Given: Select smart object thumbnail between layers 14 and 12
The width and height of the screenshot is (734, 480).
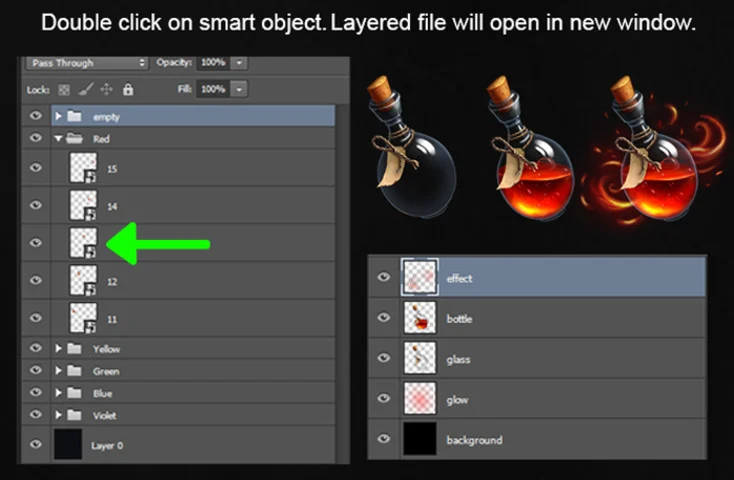Looking at the screenshot, I should (83, 243).
